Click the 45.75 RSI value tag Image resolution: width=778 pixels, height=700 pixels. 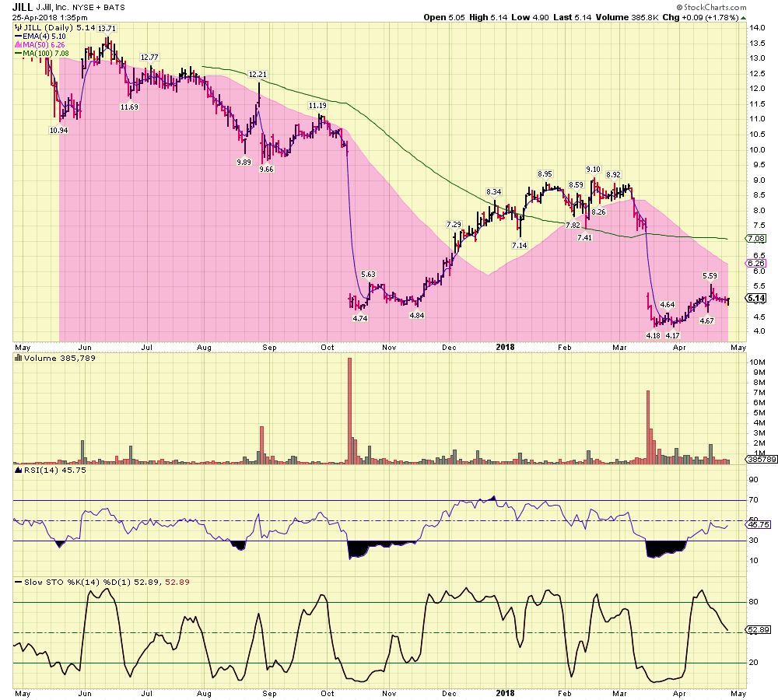pyautogui.click(x=757, y=525)
